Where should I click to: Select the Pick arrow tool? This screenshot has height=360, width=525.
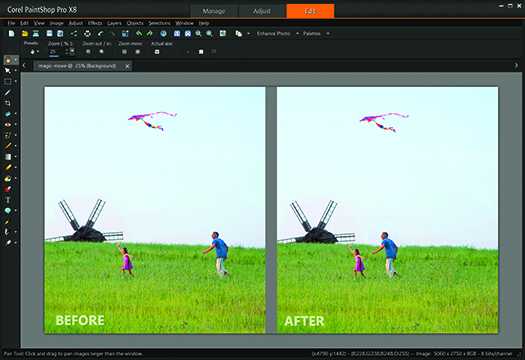[8, 71]
